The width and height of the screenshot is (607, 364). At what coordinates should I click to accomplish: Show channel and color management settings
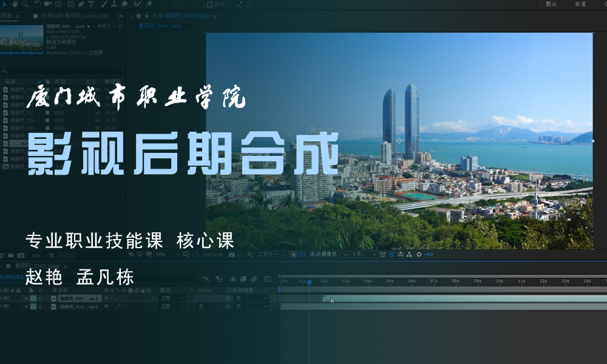click(249, 254)
